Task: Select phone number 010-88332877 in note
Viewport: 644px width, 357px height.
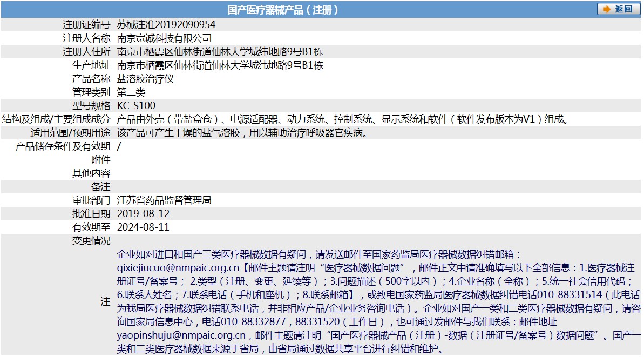Action: [x=253, y=322]
